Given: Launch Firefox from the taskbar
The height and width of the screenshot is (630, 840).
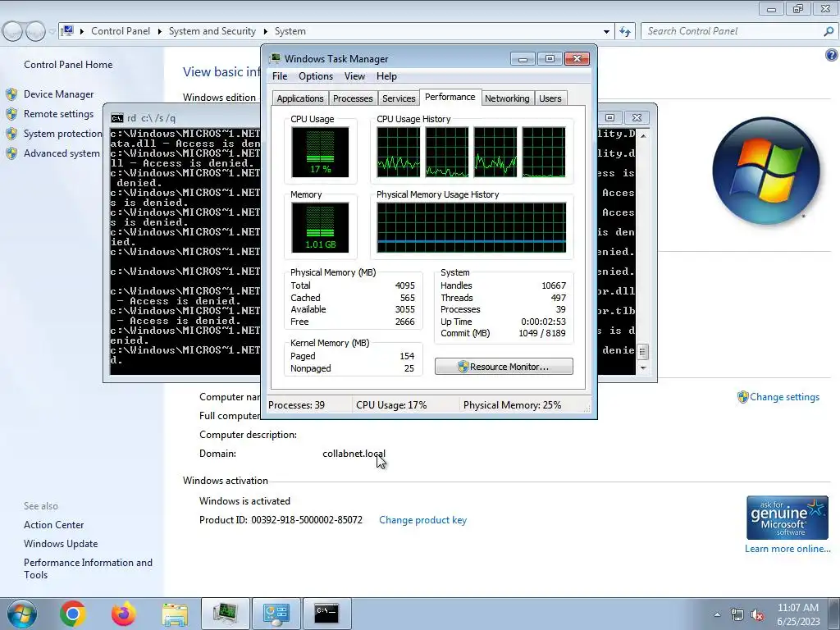Looking at the screenshot, I should point(124,614).
